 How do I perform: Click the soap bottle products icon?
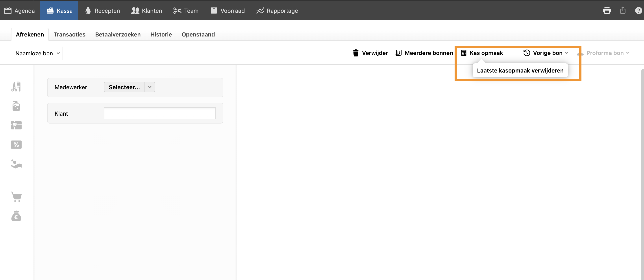coord(16,106)
